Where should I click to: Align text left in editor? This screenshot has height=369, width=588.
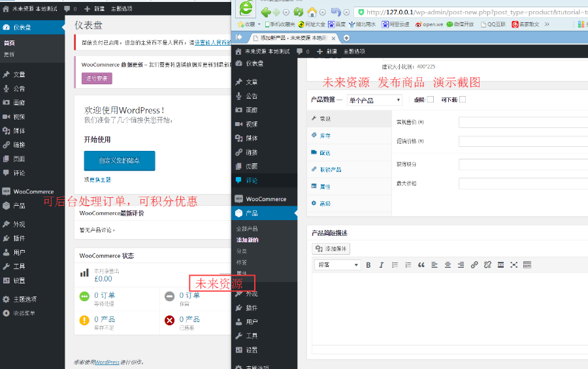click(x=434, y=265)
